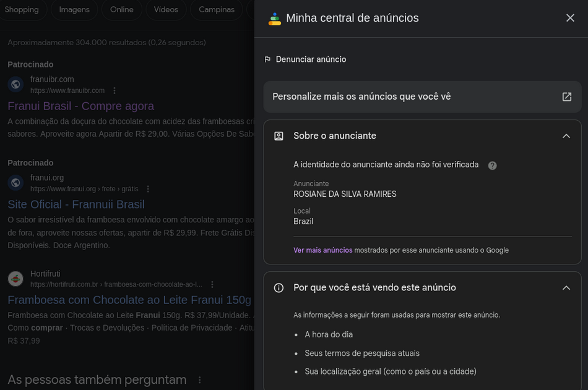Click the globe favicon for franuibr.com
Screen dimensions: 588x390
point(15,84)
